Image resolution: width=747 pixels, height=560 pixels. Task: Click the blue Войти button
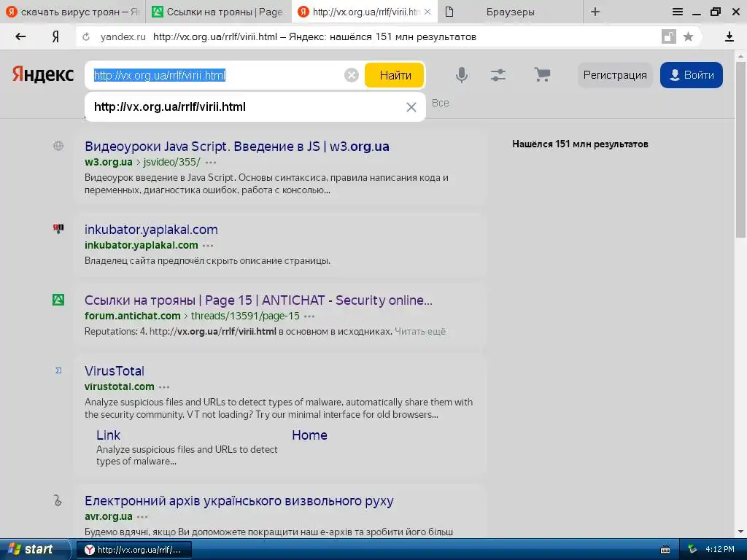[692, 75]
